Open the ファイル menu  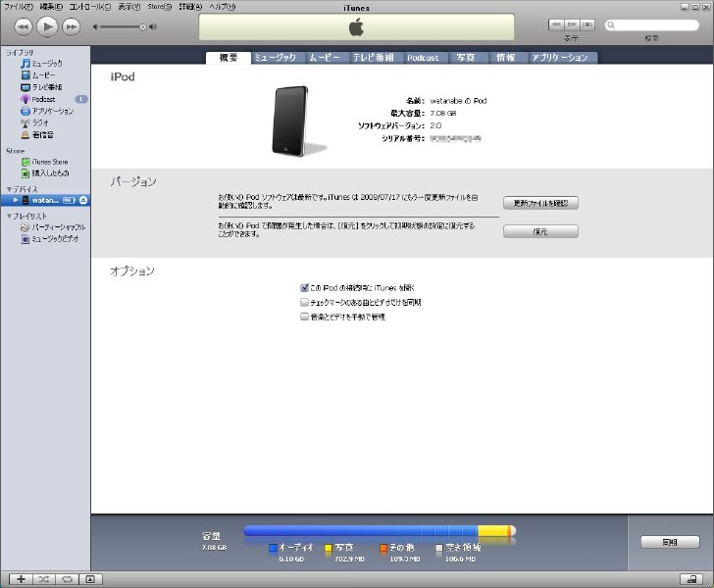[x=19, y=7]
